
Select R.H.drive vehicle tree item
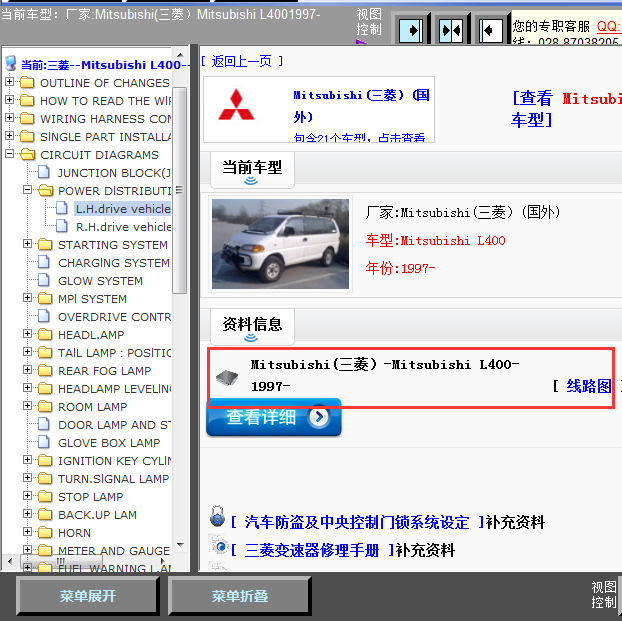[x=123, y=227]
